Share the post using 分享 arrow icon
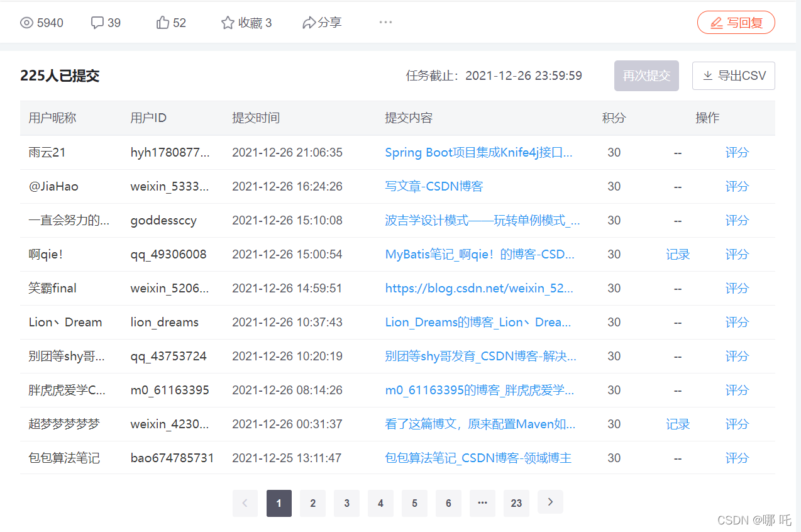The width and height of the screenshot is (801, 532). tap(309, 23)
